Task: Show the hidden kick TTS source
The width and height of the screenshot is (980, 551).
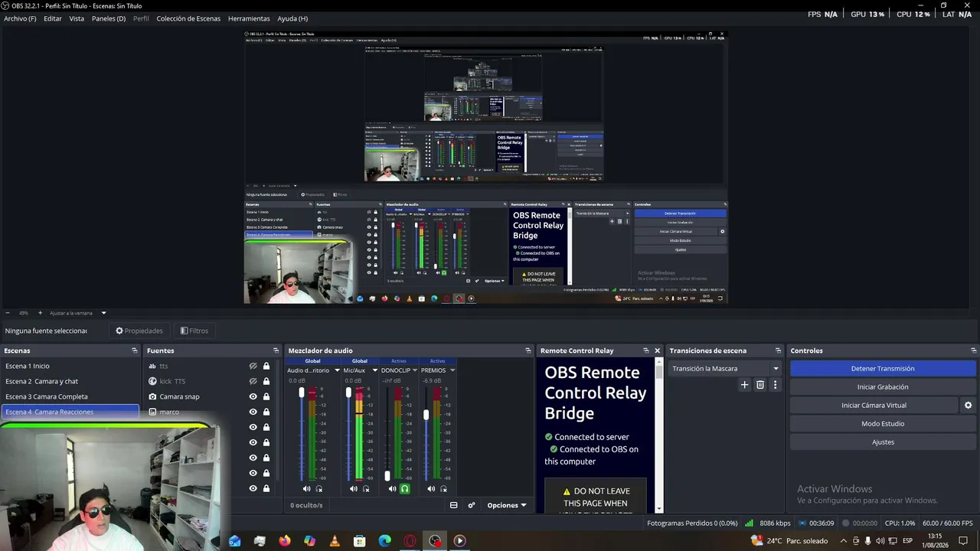Action: (253, 381)
